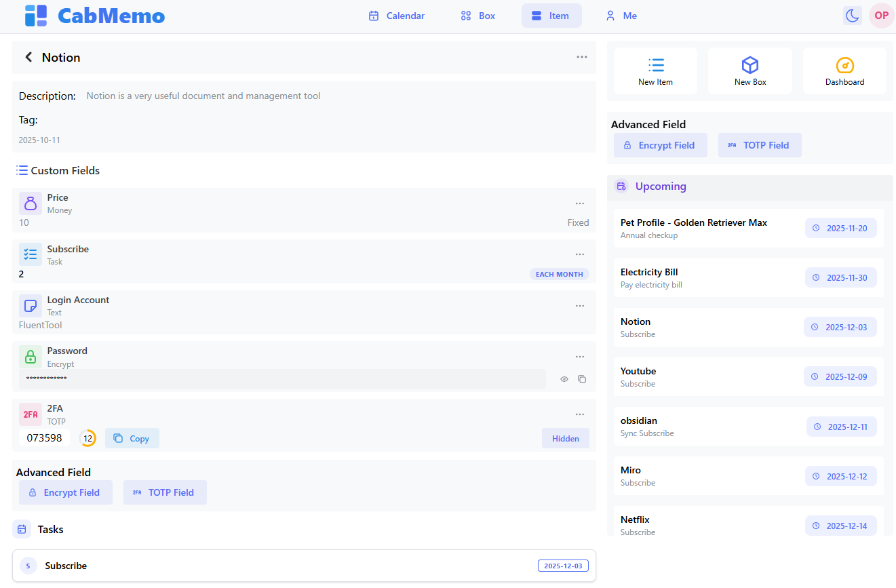Open more options for the Subscribe field
The width and height of the screenshot is (896, 588).
[580, 254]
